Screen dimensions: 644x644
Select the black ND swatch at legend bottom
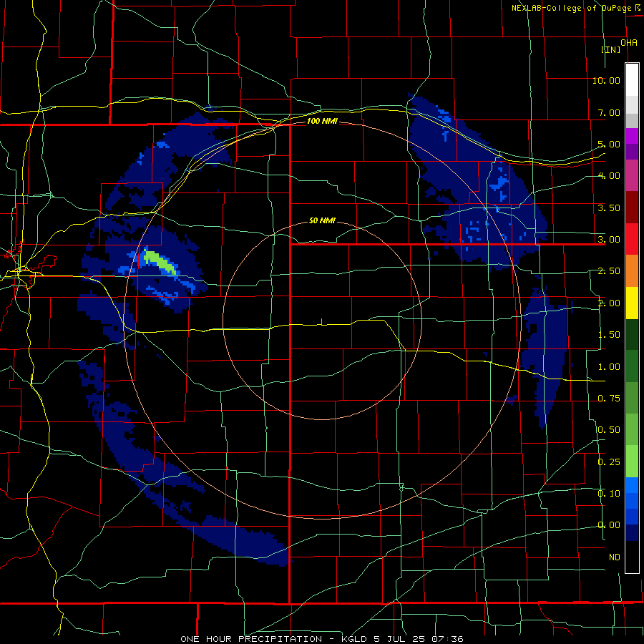632,557
